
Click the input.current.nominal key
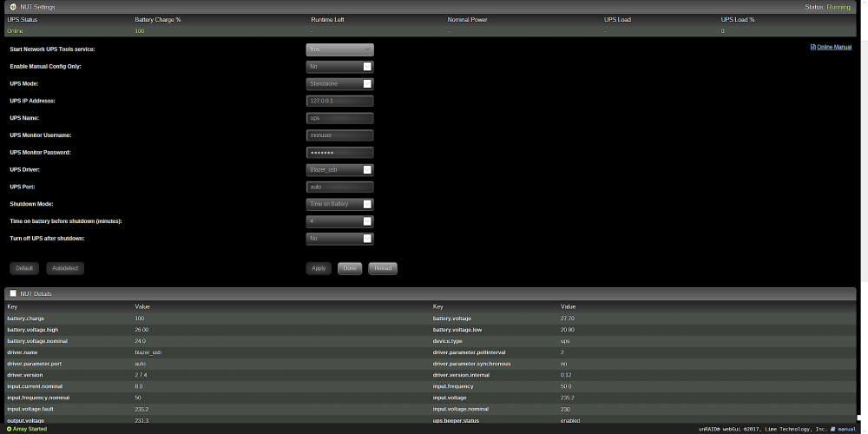click(35, 386)
